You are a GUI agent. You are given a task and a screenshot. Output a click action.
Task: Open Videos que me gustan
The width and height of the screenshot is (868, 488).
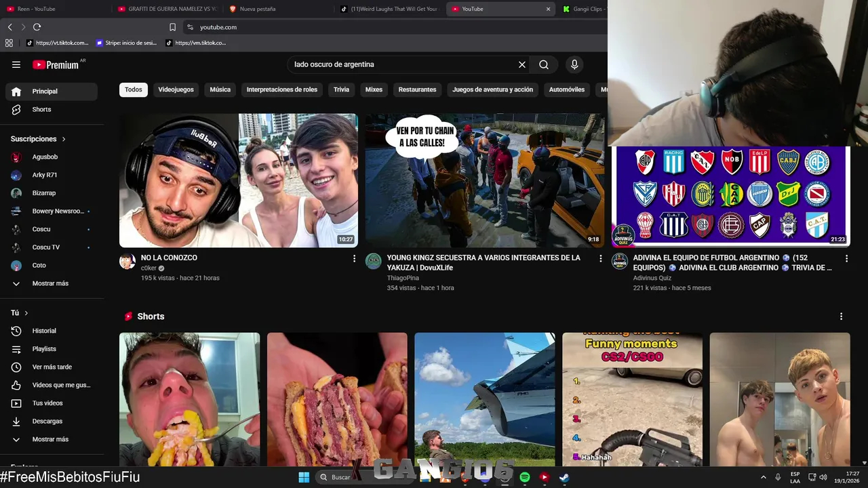coord(52,385)
